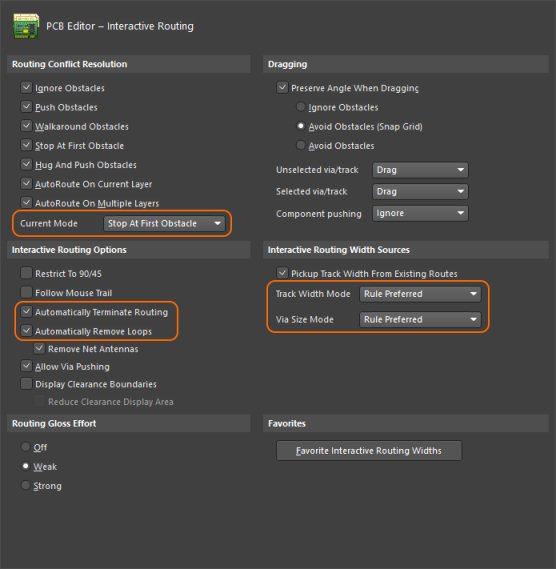Uncheck the Ignore Obstacles routing checkbox
This screenshot has width=556, height=569.
tap(26, 87)
